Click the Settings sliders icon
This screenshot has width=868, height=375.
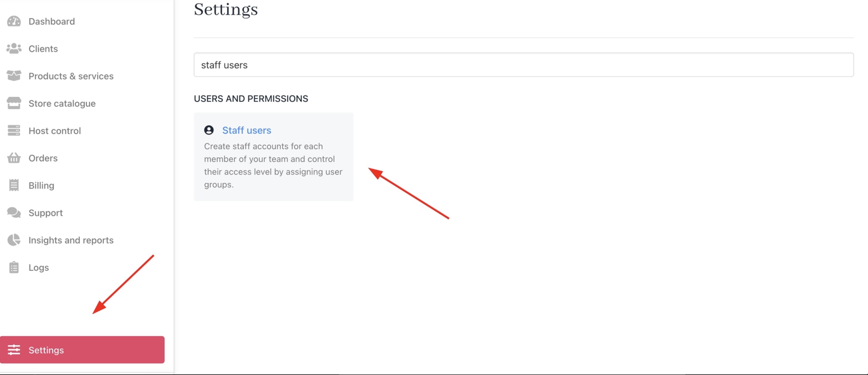pos(14,350)
